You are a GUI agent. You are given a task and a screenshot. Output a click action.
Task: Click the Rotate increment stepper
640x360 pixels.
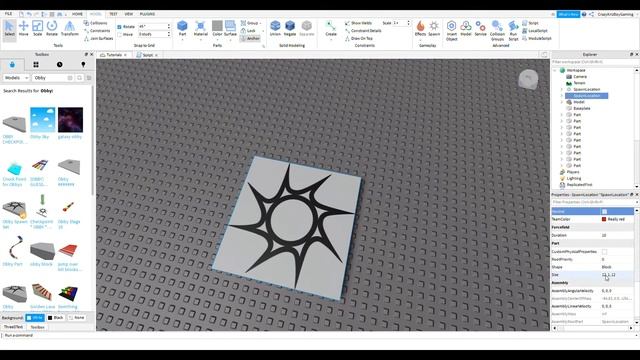tap(169, 27)
